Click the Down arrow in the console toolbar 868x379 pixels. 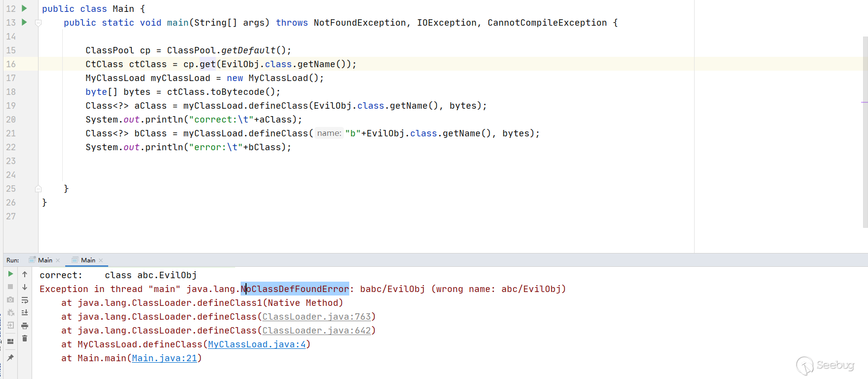pyautogui.click(x=25, y=287)
